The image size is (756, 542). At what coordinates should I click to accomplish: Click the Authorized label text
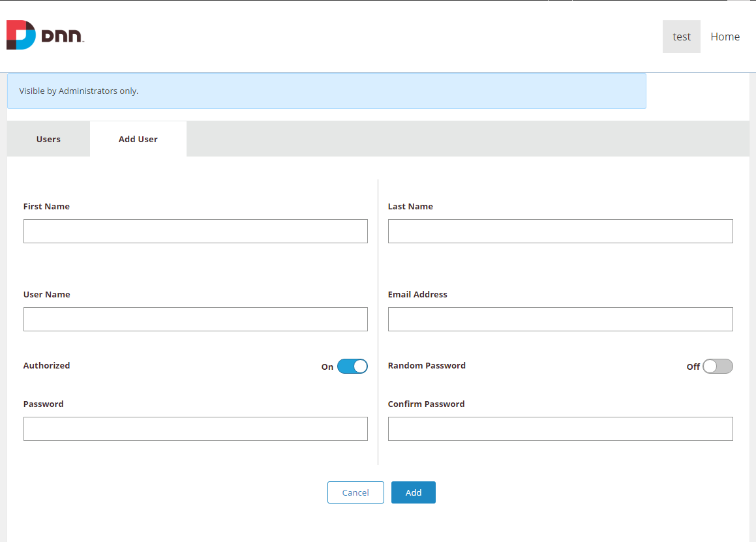(46, 366)
